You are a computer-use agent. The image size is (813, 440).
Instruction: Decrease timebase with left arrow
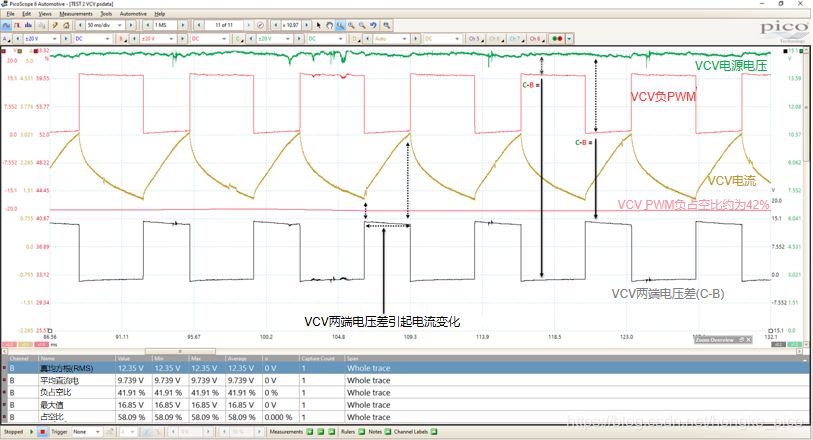[x=80, y=25]
